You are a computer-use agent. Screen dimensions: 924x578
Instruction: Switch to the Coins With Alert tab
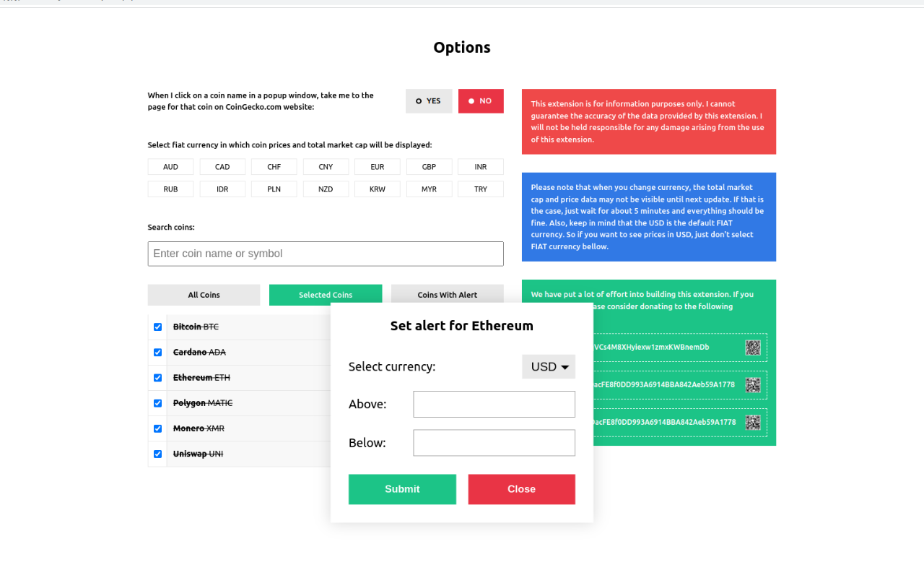tap(448, 295)
